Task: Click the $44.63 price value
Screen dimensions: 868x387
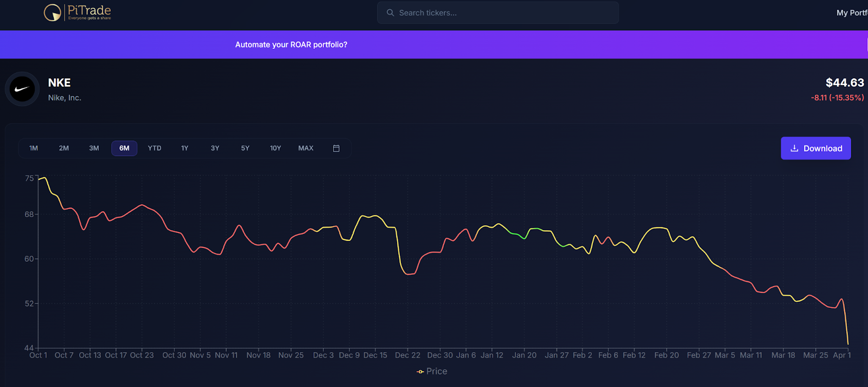Action: click(x=845, y=83)
